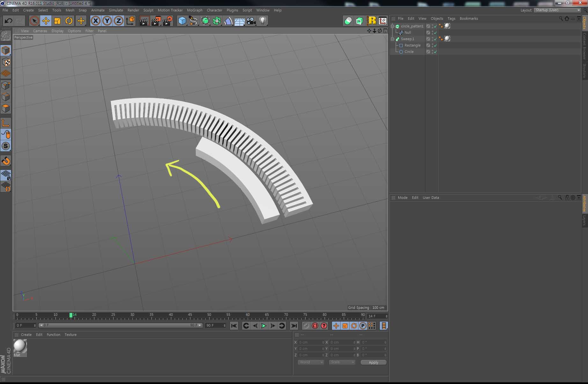
Task: Click the Apply button
Action: pyautogui.click(x=373, y=362)
